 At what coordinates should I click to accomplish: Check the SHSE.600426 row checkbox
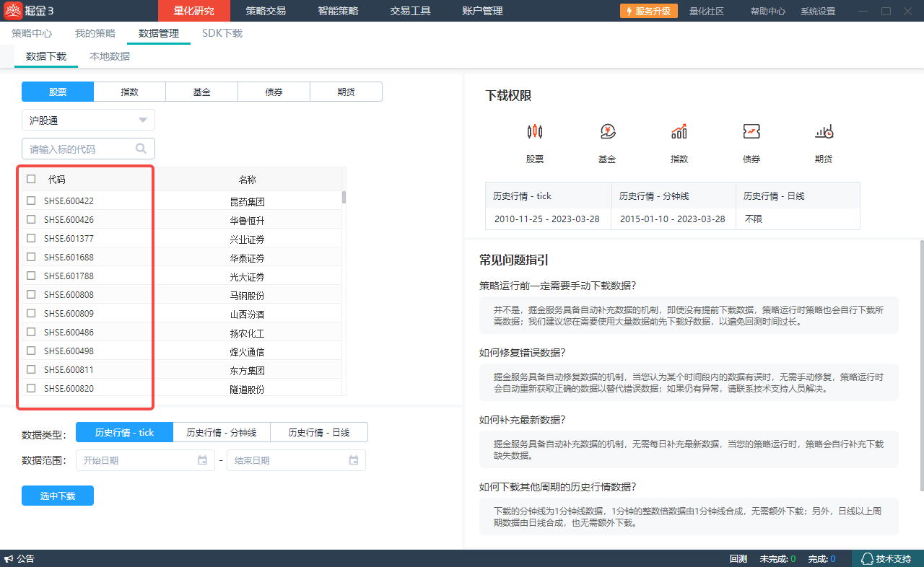click(31, 219)
